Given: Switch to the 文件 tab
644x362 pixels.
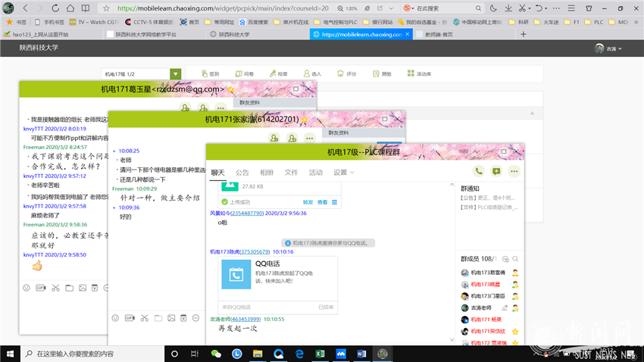Looking at the screenshot, I should [291, 173].
